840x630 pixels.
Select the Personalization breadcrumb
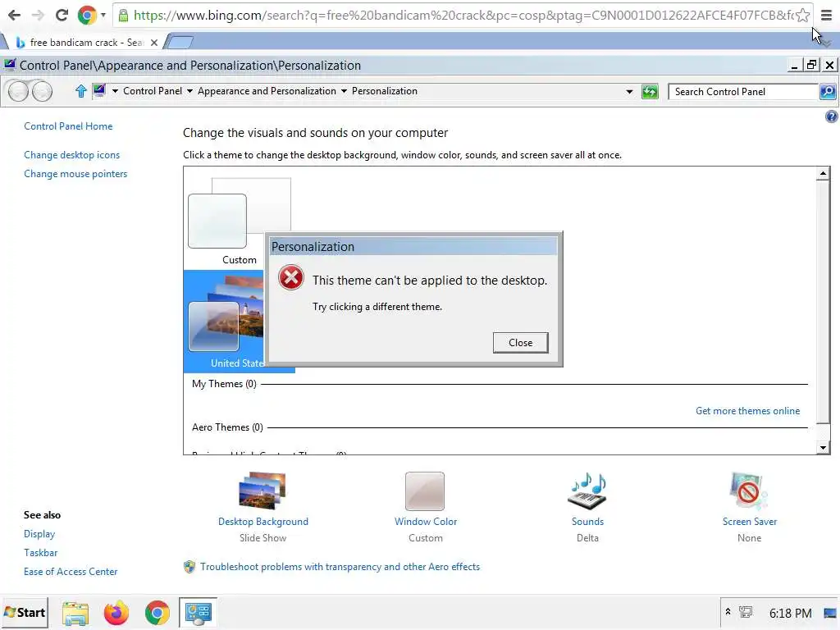tap(385, 91)
